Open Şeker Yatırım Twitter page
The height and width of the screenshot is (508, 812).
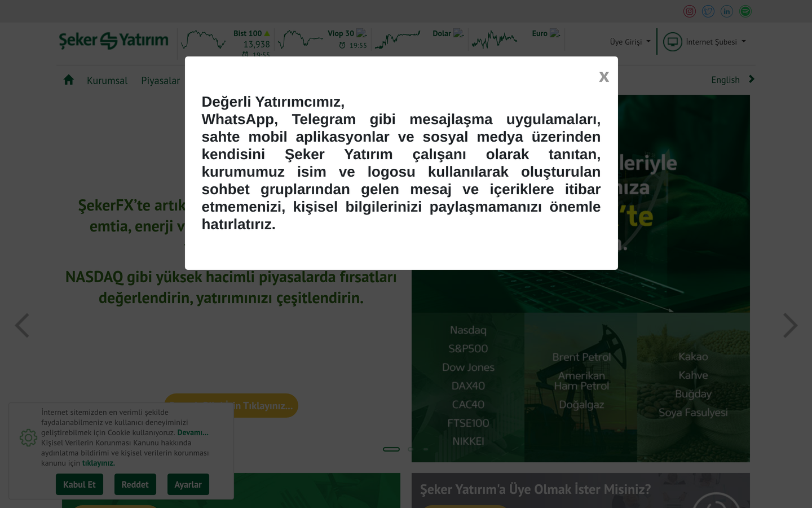(708, 11)
